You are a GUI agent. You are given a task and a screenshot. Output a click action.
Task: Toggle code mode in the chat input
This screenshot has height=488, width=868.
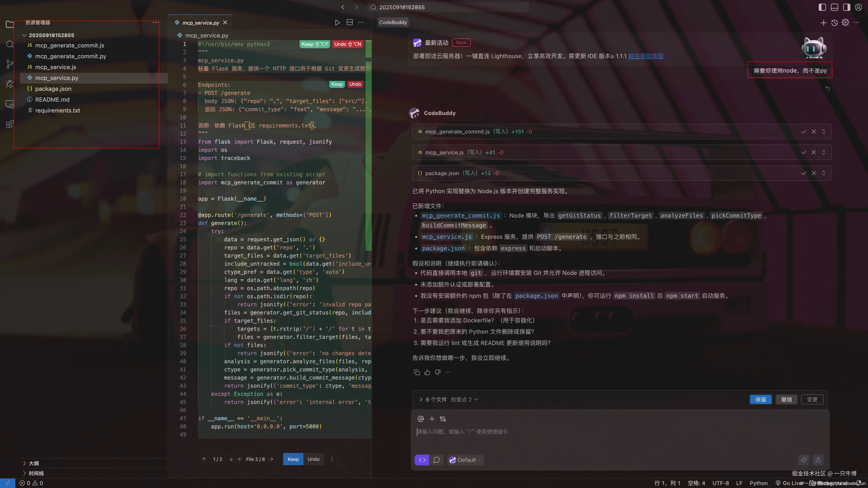point(422,460)
